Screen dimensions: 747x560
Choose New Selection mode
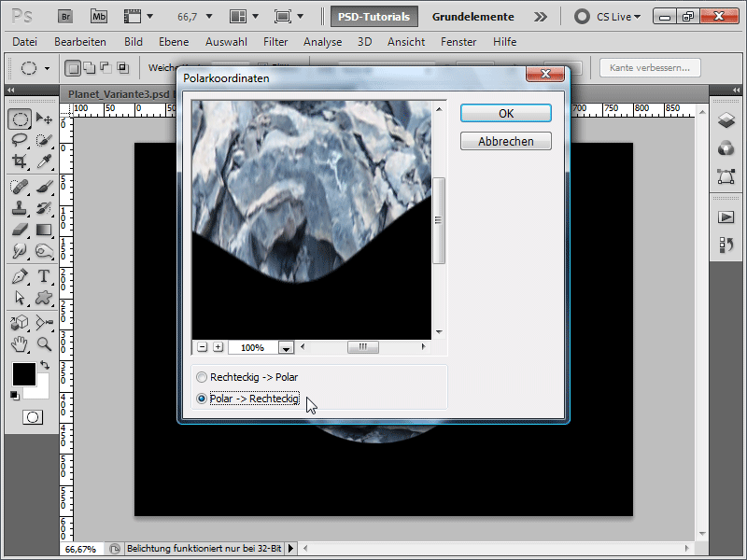pos(73,68)
